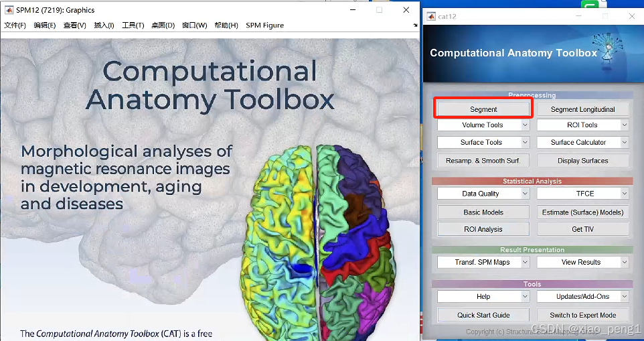Open Segment Longitudinal in cat12

583,109
